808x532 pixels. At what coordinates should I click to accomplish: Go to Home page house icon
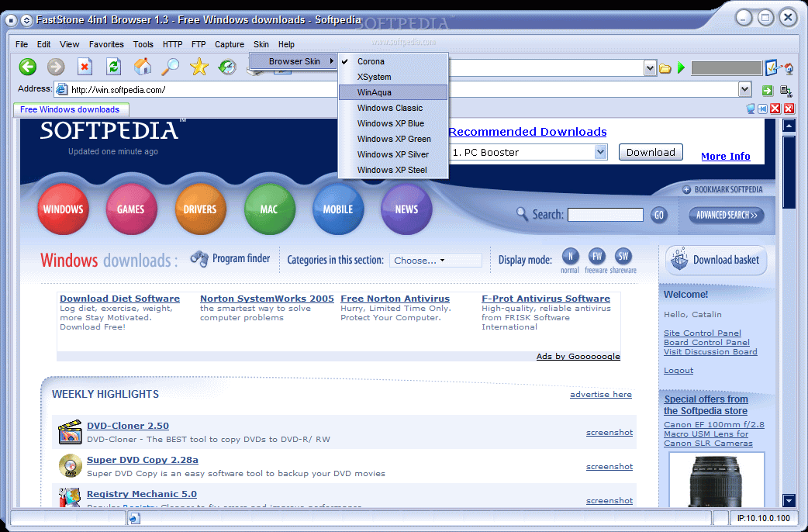click(x=142, y=67)
